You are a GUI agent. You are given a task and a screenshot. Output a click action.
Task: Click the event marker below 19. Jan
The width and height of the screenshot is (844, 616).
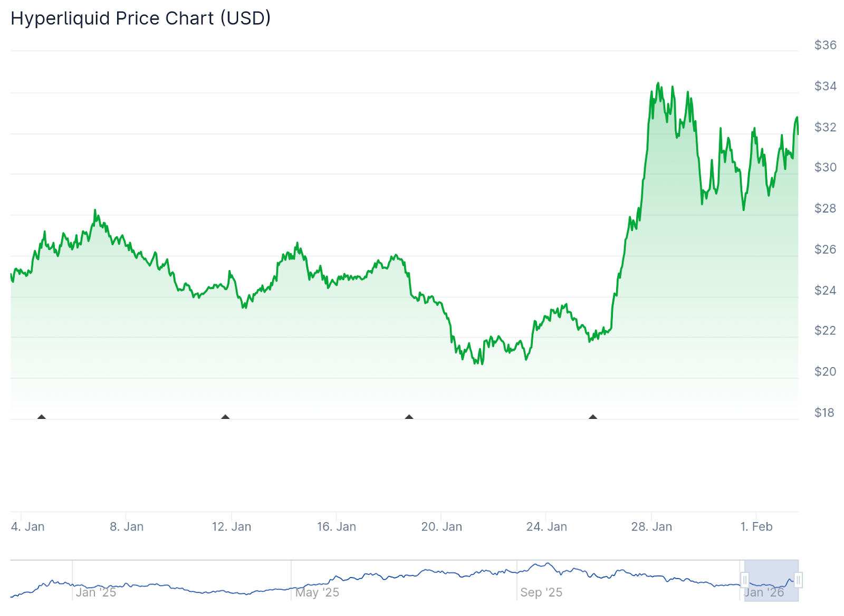click(409, 417)
